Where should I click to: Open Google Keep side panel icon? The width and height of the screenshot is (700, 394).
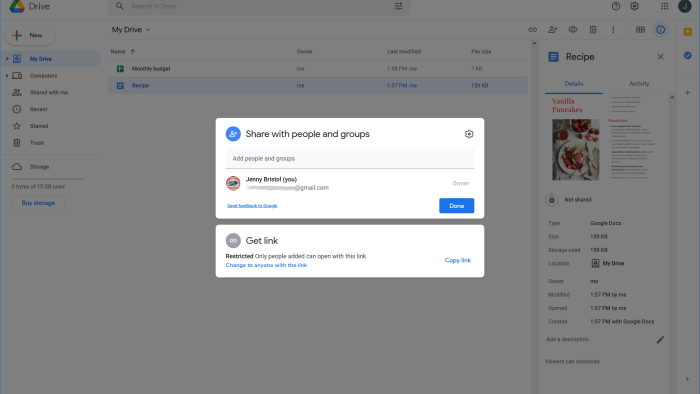(x=688, y=32)
